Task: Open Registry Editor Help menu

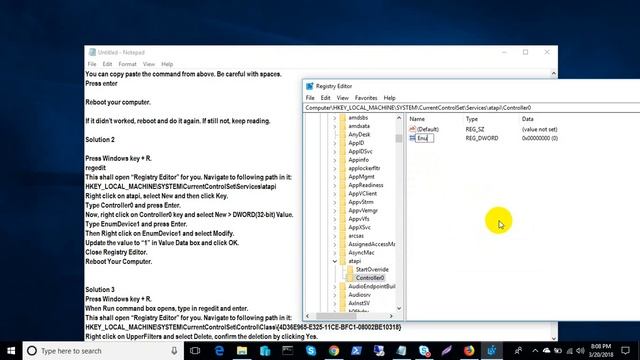Action: coord(389,98)
